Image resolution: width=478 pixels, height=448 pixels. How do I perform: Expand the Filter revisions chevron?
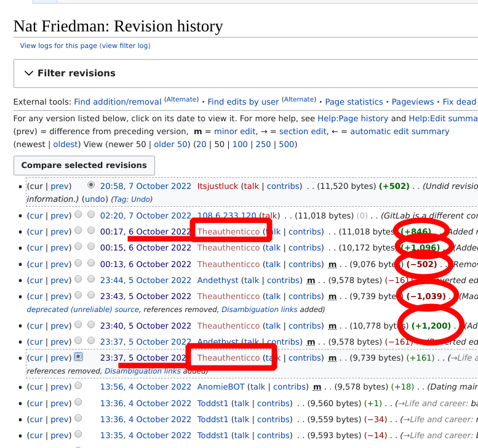pyautogui.click(x=29, y=73)
